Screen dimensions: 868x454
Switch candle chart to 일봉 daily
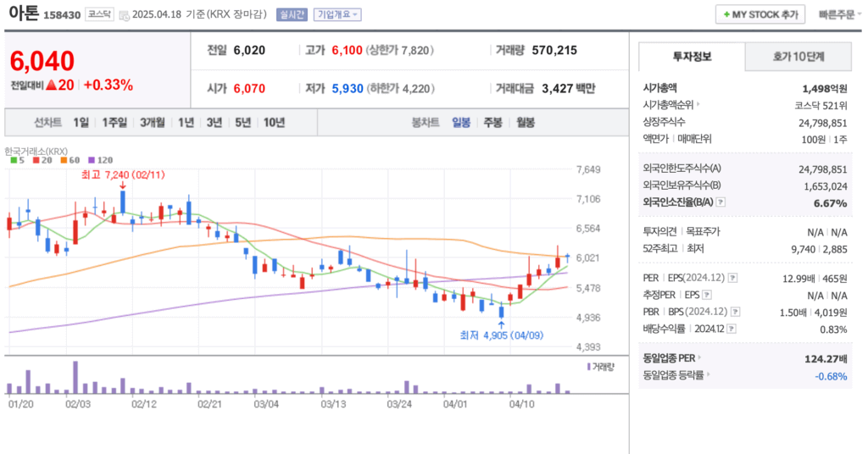[461, 122]
